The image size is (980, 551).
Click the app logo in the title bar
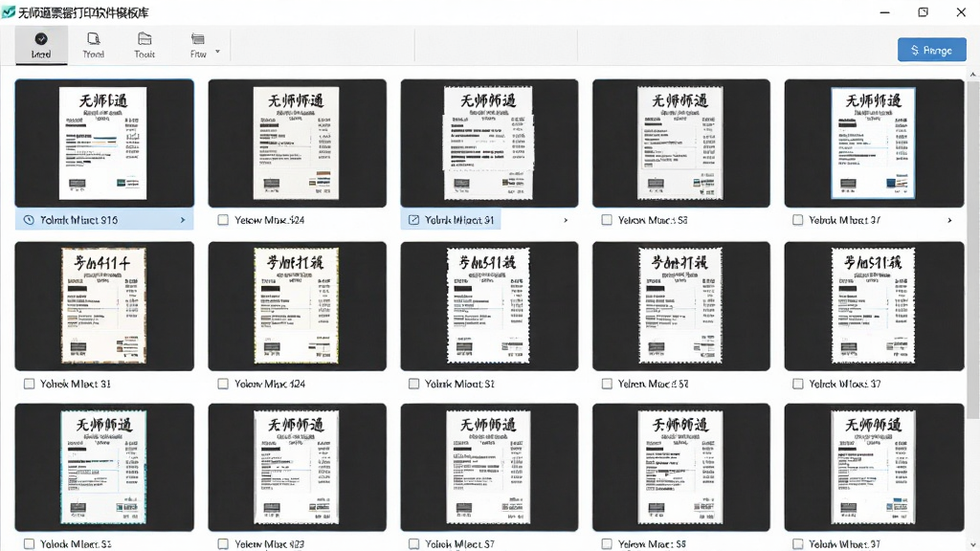tap(8, 11)
